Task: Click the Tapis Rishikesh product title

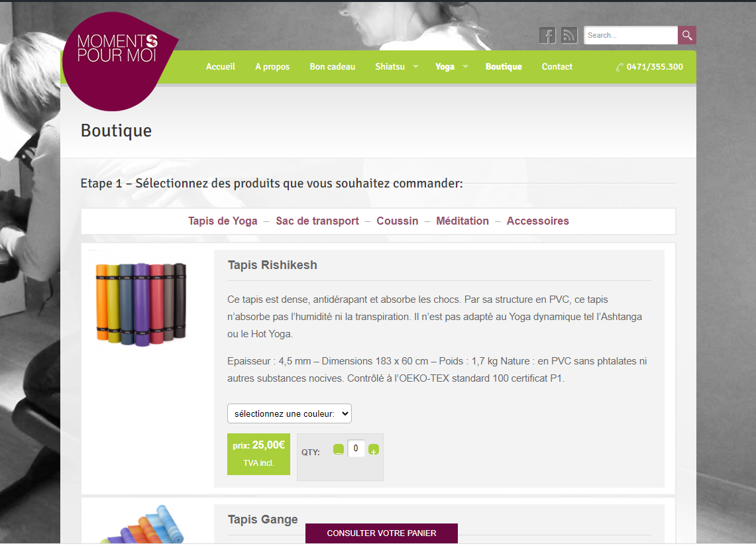Action: 272,265
